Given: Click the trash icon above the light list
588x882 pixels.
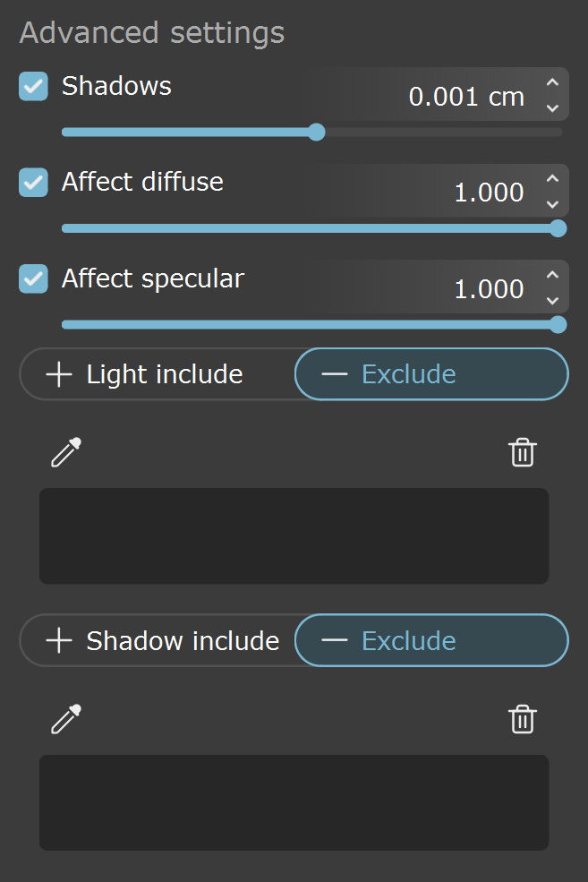Looking at the screenshot, I should pyautogui.click(x=523, y=452).
